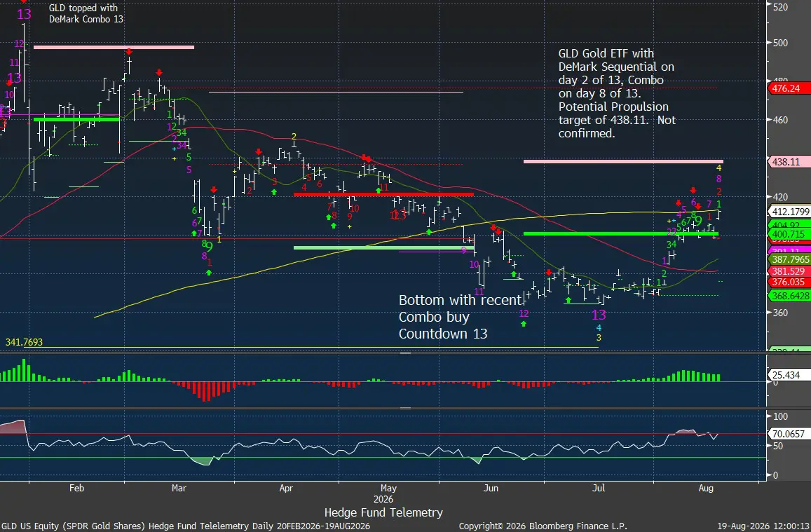
Task: Select the green 368.6428 axis label
Action: (790, 296)
